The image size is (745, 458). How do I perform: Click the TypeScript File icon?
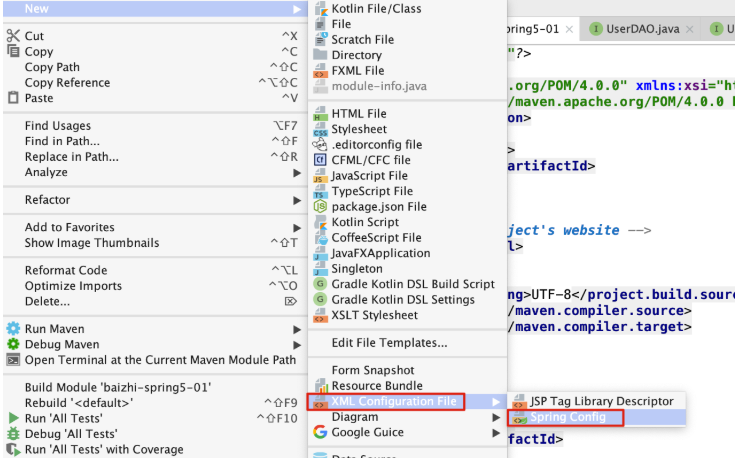(x=321, y=191)
